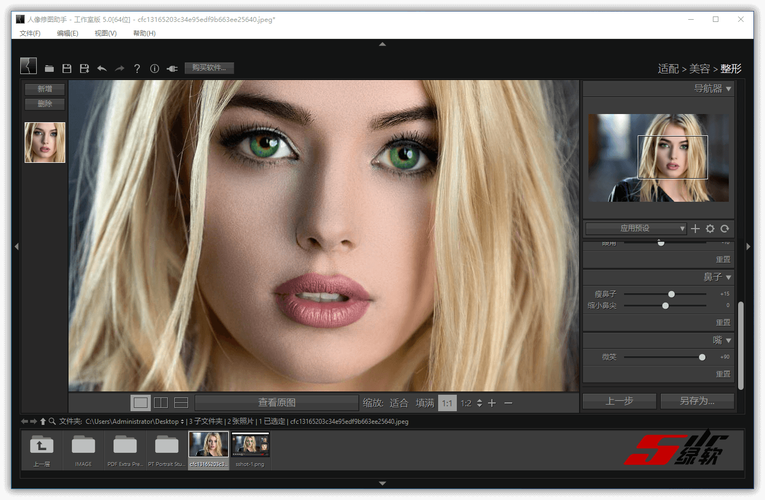Add a new preset with the plus icon
This screenshot has height=500, width=765.
(x=695, y=228)
